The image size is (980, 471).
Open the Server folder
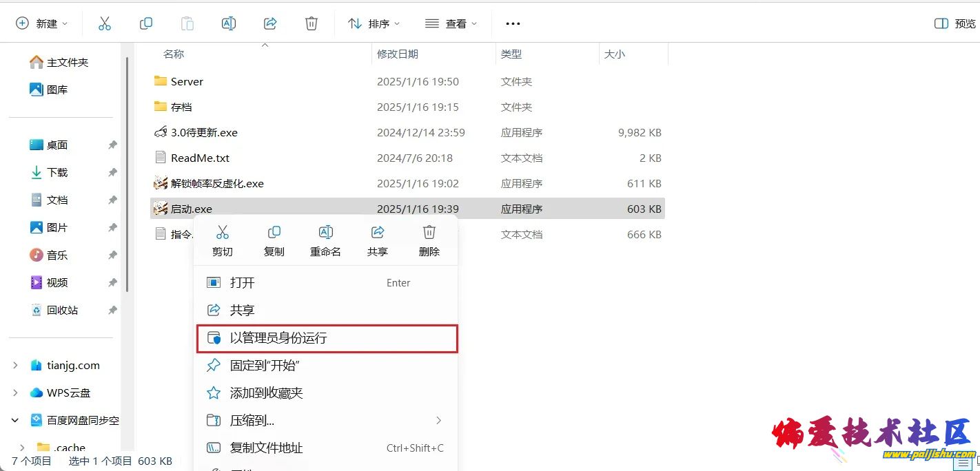click(x=187, y=81)
